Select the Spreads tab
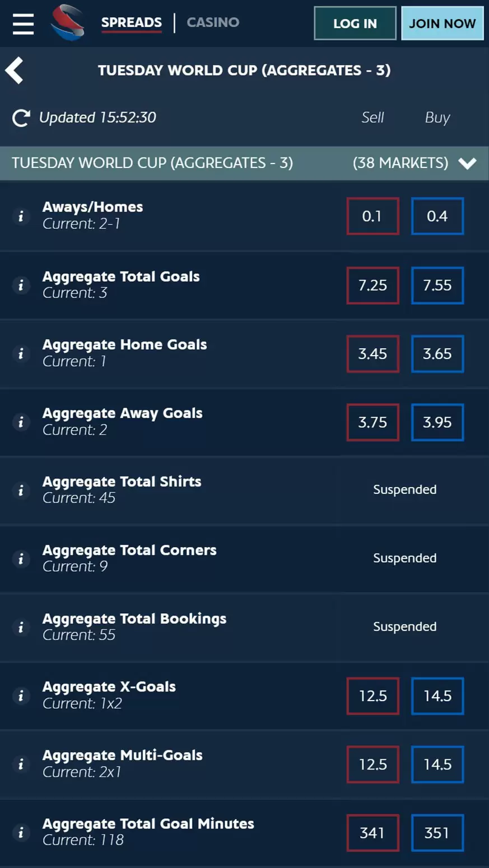489x868 pixels. [132, 22]
